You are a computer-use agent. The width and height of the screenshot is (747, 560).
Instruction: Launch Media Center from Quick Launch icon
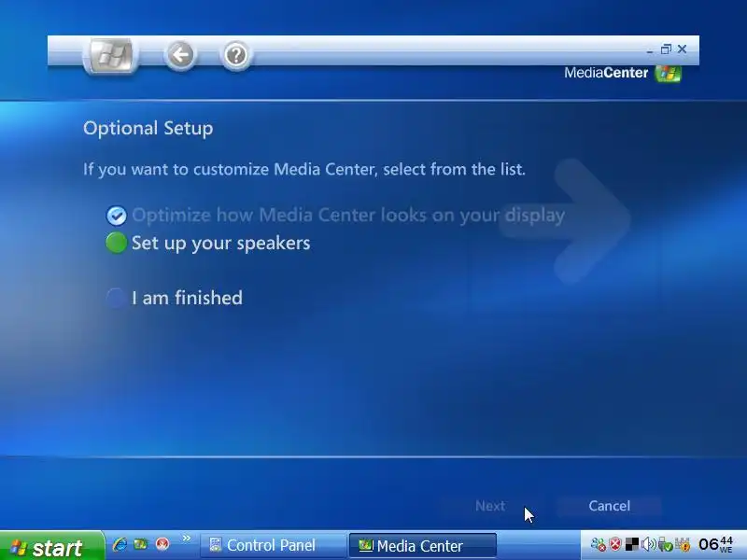pos(141,544)
